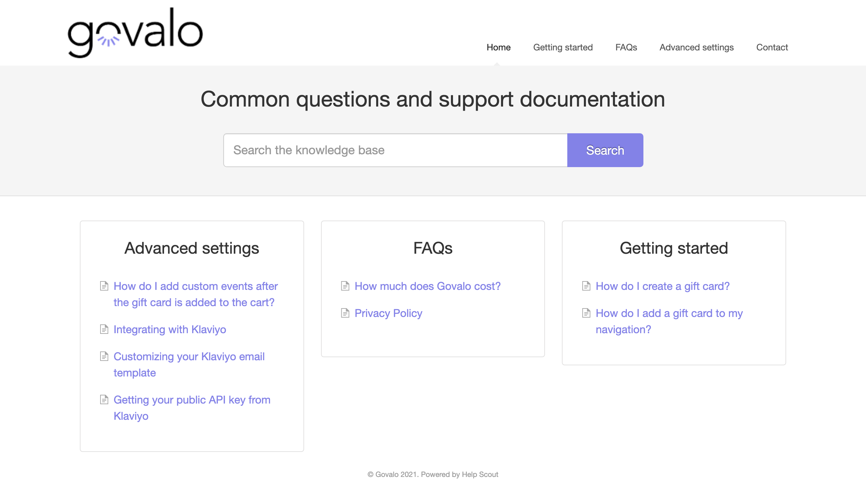Click the Govalo logo
This screenshot has width=866, height=504.
[x=135, y=32]
